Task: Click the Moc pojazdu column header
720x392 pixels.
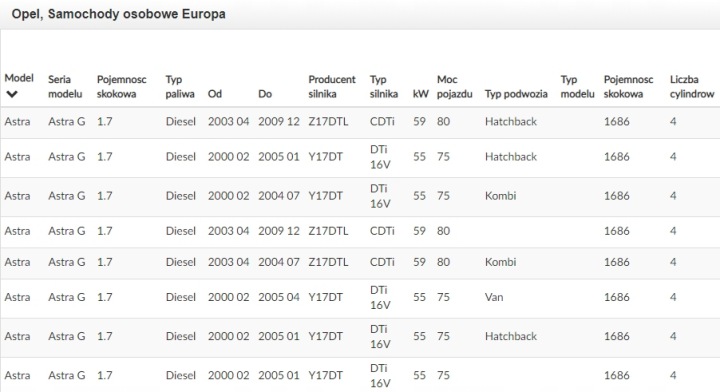Action: point(455,86)
